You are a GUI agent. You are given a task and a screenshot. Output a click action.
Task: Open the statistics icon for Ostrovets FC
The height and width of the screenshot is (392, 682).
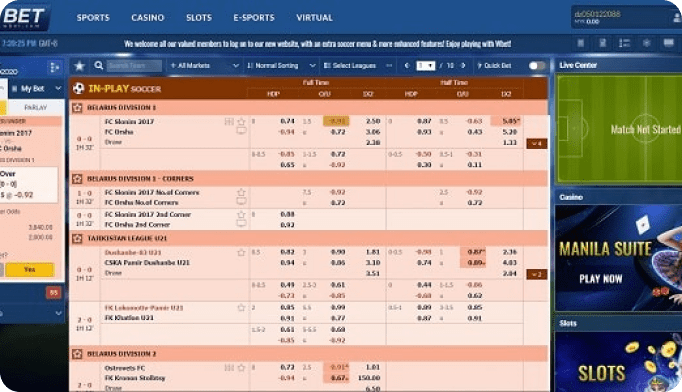229,368
